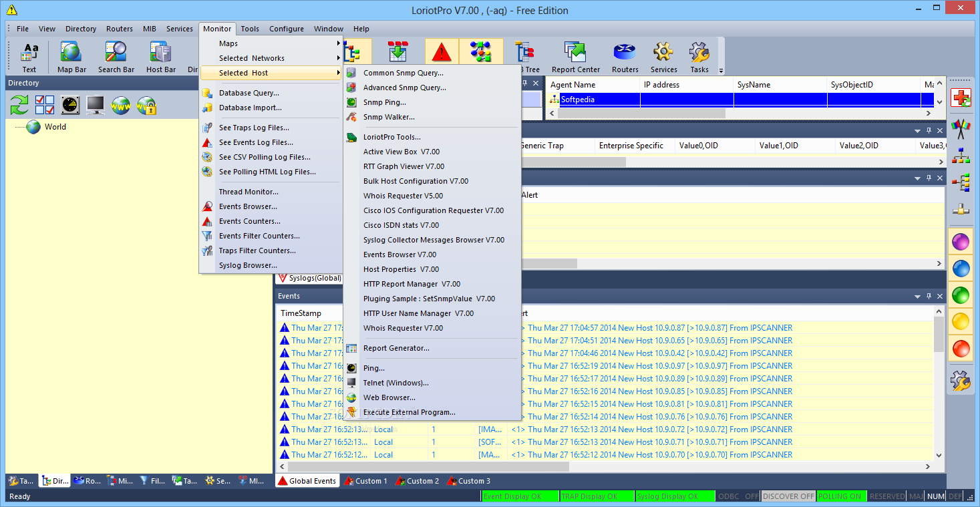Image resolution: width=980 pixels, height=507 pixels.
Task: Choose Events Filter Counters menu entry
Action: (271, 236)
